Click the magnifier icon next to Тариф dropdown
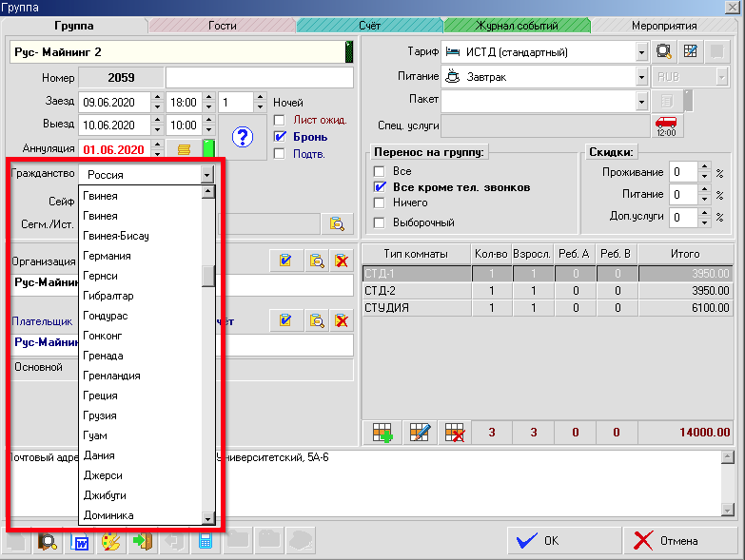The width and height of the screenshot is (745, 560). 665,51
